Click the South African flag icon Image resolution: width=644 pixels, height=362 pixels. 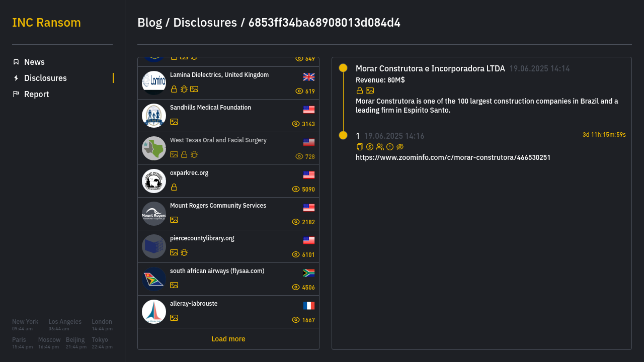pos(309,273)
